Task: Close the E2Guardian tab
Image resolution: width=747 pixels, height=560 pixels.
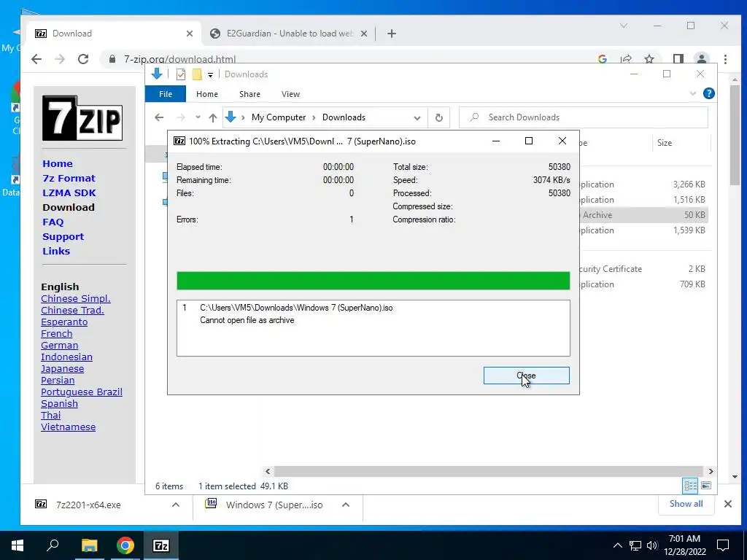Action: tap(364, 34)
